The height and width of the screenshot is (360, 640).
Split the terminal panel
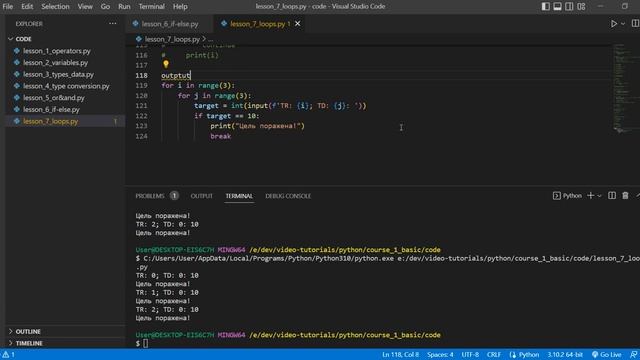click(612, 196)
